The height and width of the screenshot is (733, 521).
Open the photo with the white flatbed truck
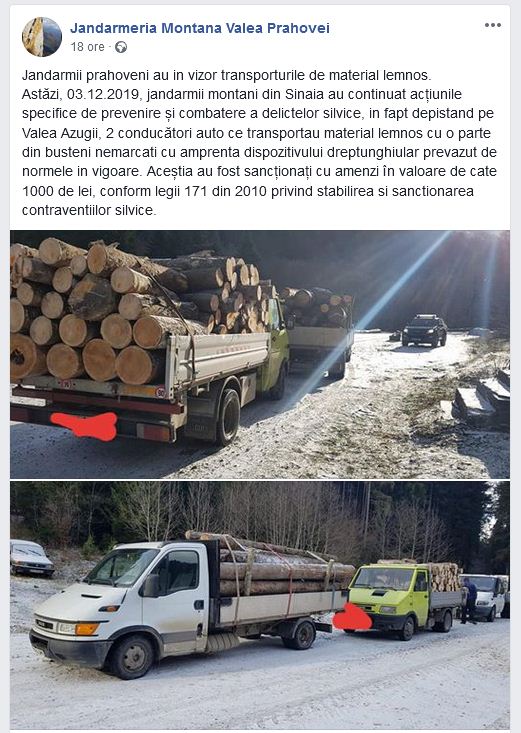pyautogui.click(x=260, y=605)
